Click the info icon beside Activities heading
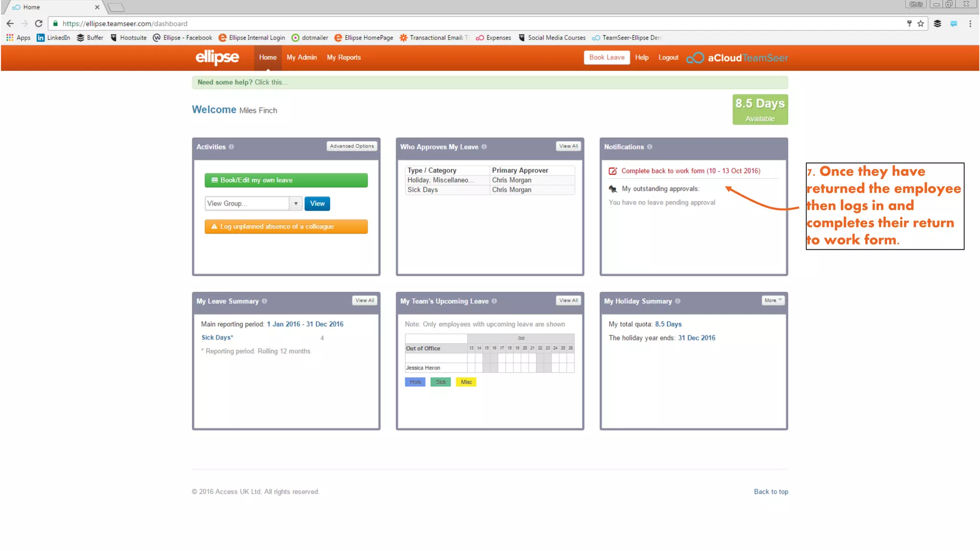The image size is (980, 551). 231,147
